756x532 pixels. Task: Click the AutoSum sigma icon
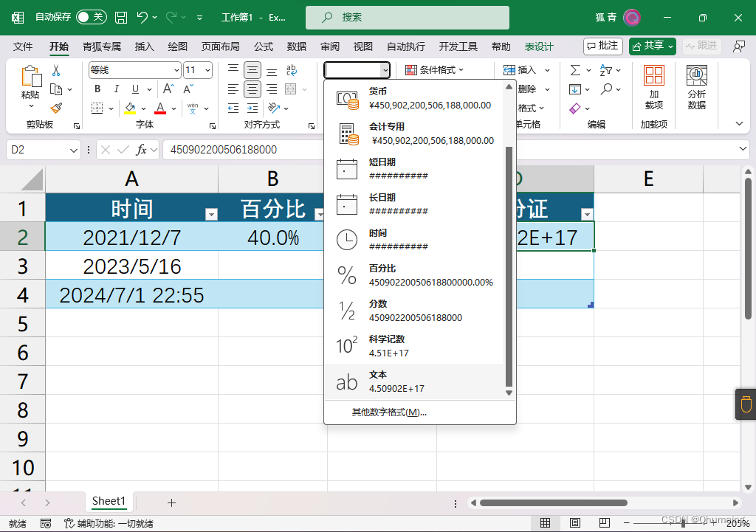tap(574, 70)
